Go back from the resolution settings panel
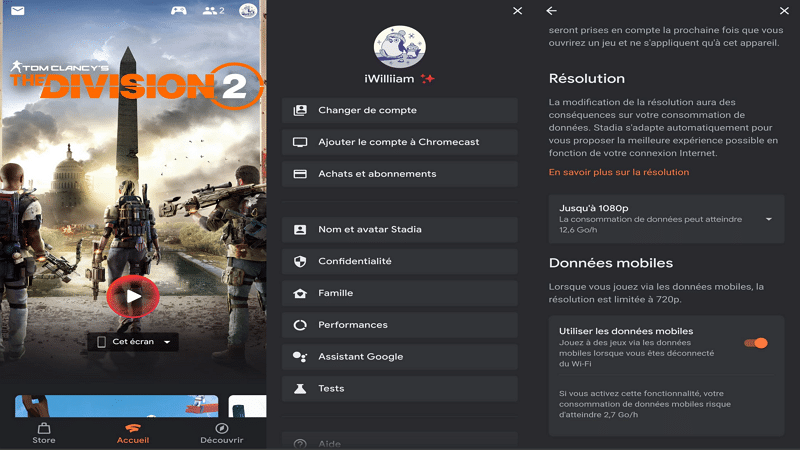Screen dimensions: 800x450 click(x=552, y=11)
